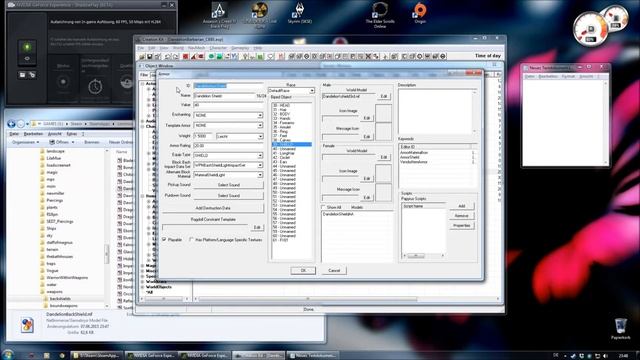The width and height of the screenshot is (640, 360).
Task: Open Assassin's Creed IV Black Flag desktop shortcut
Action: pos(219,15)
